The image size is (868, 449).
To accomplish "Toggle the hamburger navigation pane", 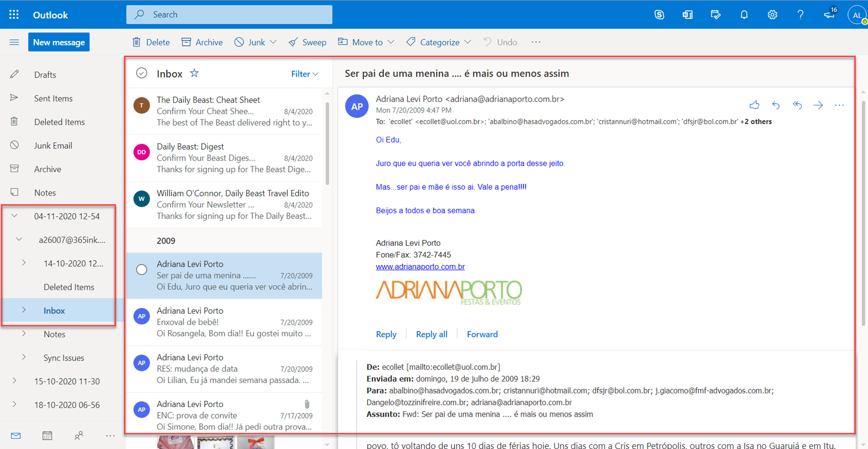I will (14, 42).
